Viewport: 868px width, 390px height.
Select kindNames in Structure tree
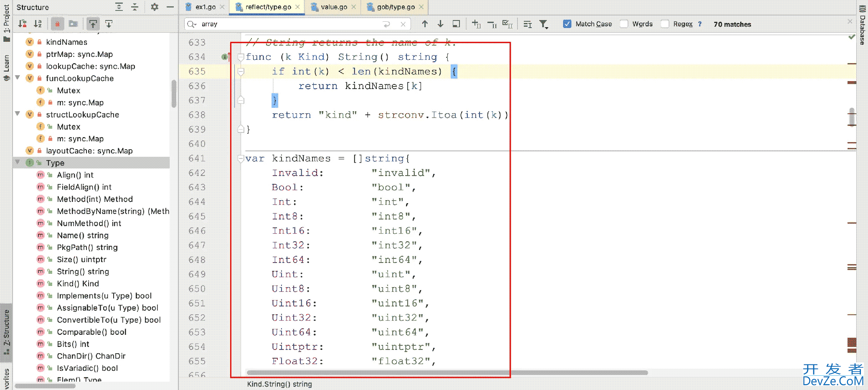pyautogui.click(x=66, y=42)
